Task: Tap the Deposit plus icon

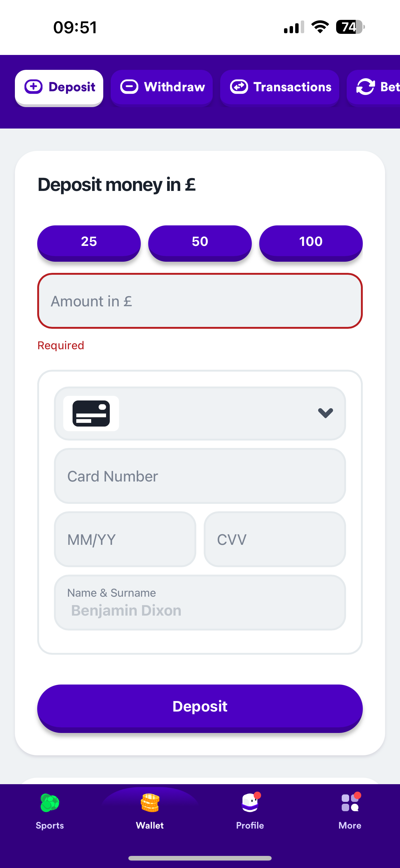Action: (x=34, y=87)
